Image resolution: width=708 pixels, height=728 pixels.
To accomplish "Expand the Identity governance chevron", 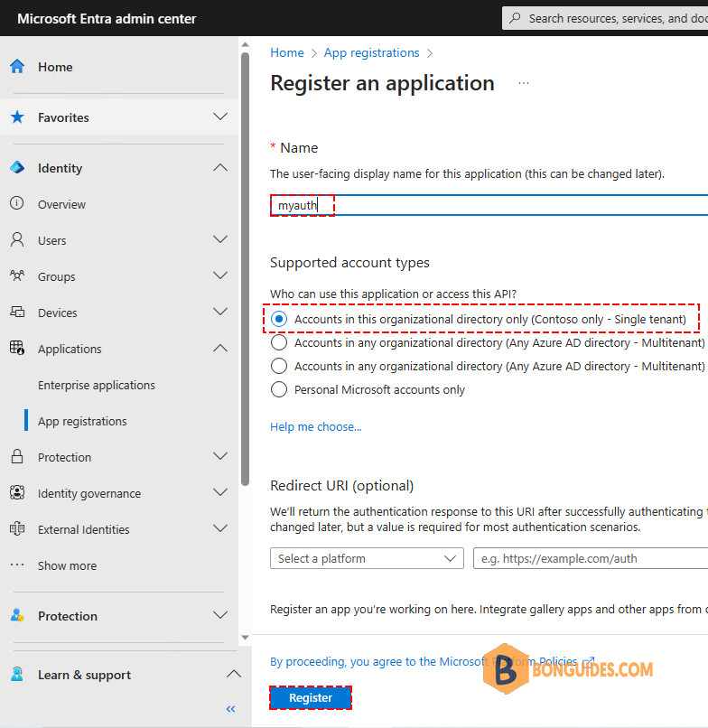I will point(220,492).
